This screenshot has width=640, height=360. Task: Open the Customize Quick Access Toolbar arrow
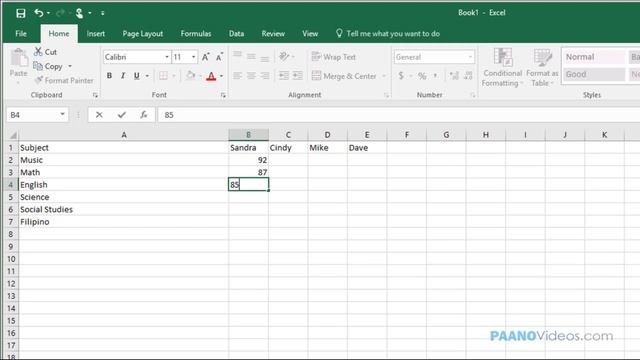click(102, 13)
